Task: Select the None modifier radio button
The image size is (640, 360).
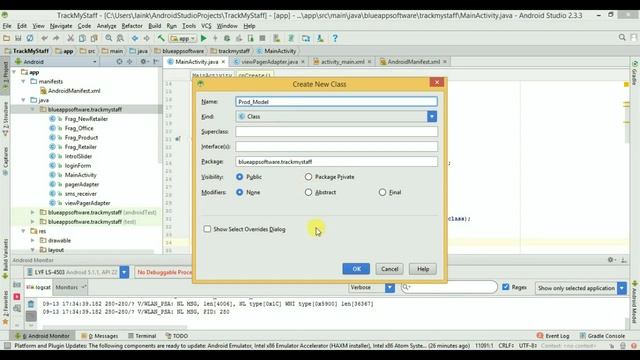Action: pyautogui.click(x=240, y=192)
